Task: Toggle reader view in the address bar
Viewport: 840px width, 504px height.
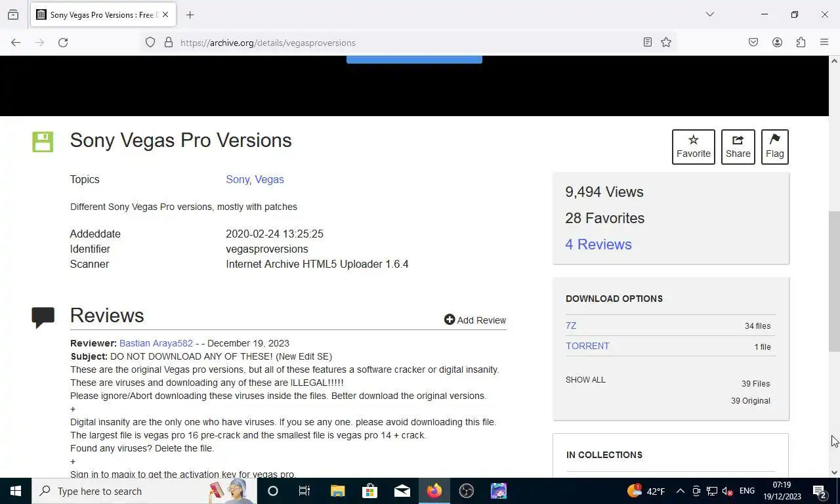Action: (648, 43)
